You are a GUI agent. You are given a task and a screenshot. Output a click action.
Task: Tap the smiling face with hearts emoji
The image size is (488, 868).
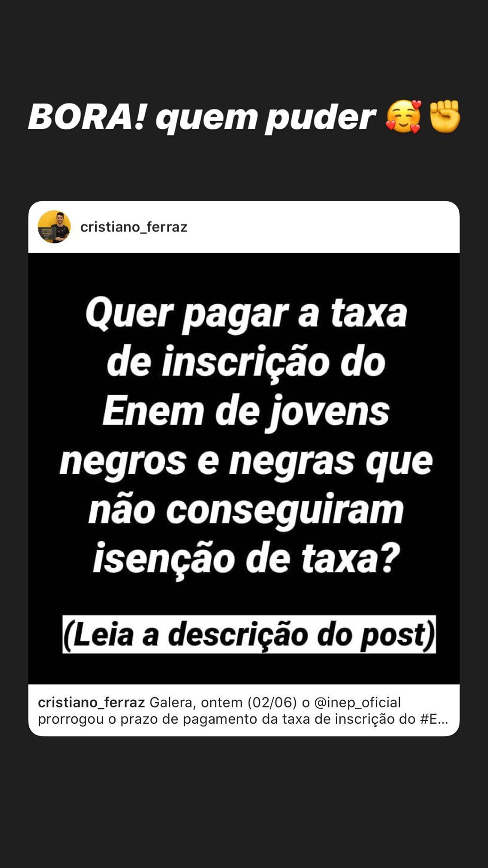coord(404,117)
